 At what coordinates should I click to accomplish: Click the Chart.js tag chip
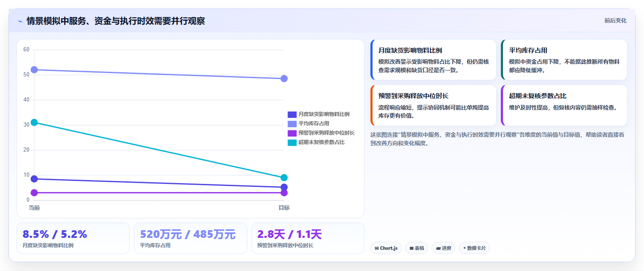pos(386,248)
